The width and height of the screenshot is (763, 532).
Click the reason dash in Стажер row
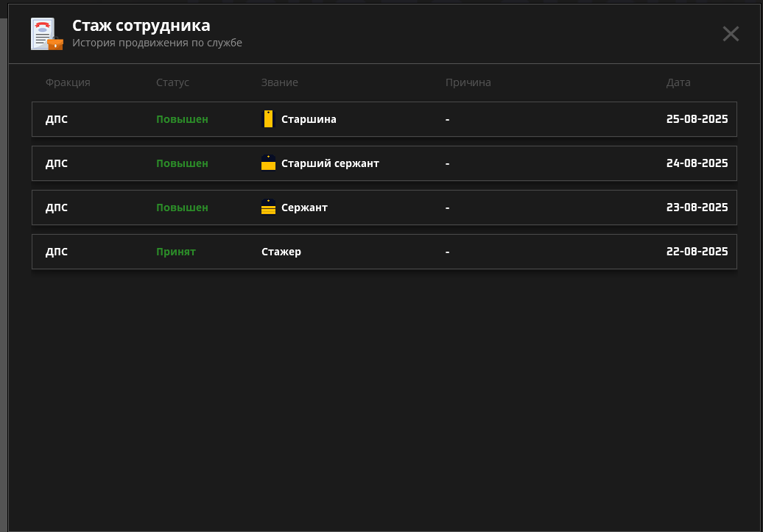(x=447, y=252)
